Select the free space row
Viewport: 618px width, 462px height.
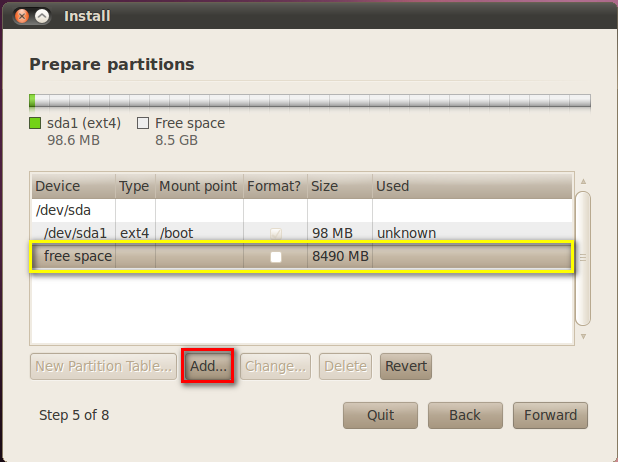click(x=302, y=256)
